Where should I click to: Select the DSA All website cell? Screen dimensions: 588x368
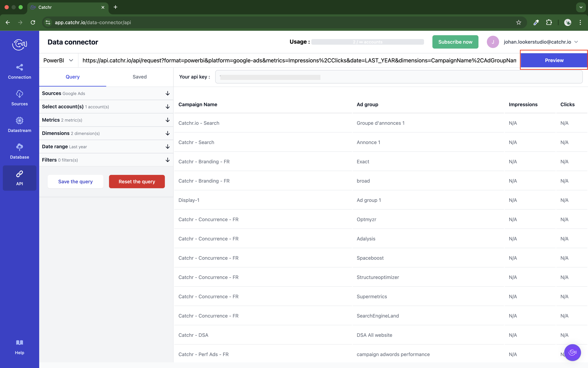(x=374, y=335)
